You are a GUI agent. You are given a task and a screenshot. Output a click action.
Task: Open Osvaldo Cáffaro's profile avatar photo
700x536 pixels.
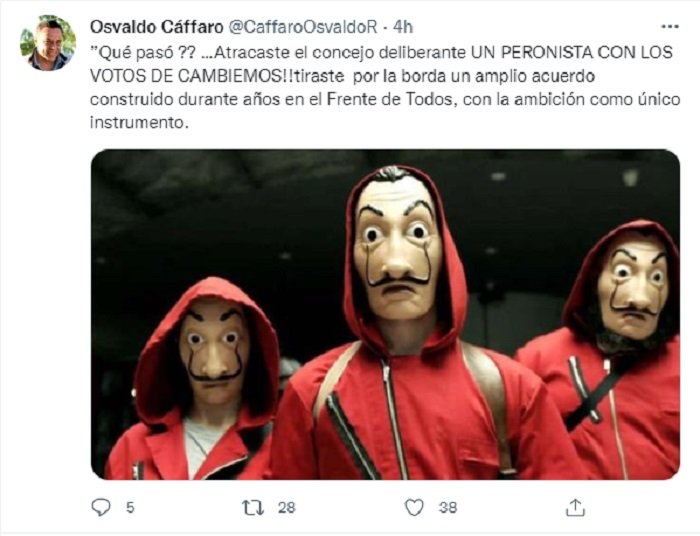48,43
